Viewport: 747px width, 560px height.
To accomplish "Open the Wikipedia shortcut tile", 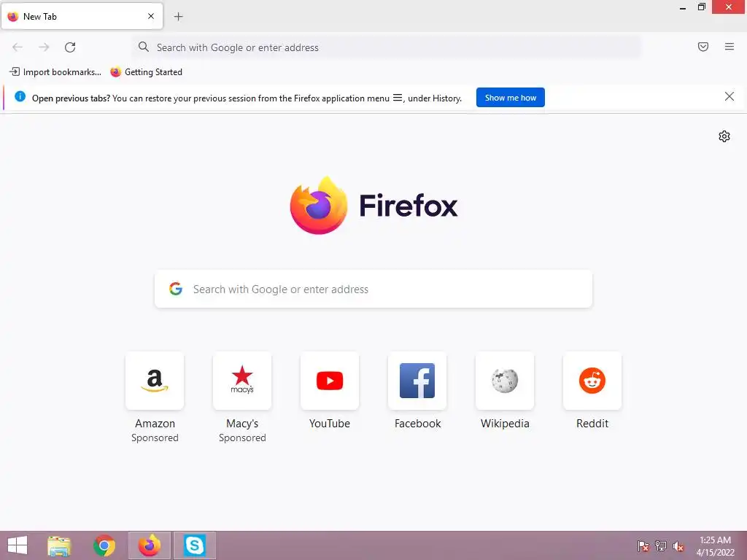I will coord(505,381).
